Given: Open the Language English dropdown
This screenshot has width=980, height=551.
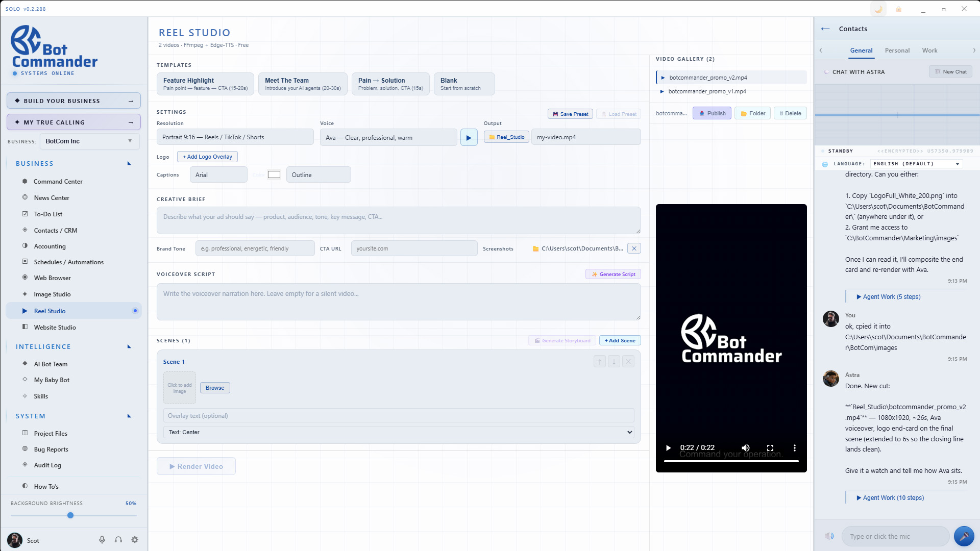Looking at the screenshot, I should 916,164.
